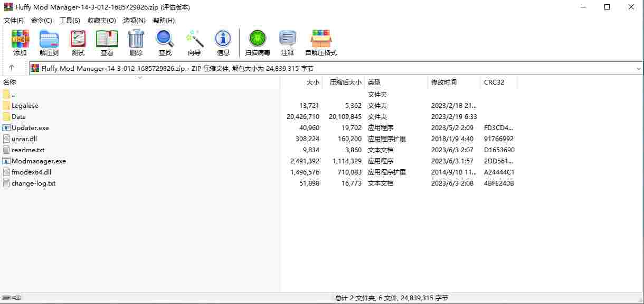The height and width of the screenshot is (304, 644).
Task: Sort by 名称 column header
Action: (x=140, y=82)
